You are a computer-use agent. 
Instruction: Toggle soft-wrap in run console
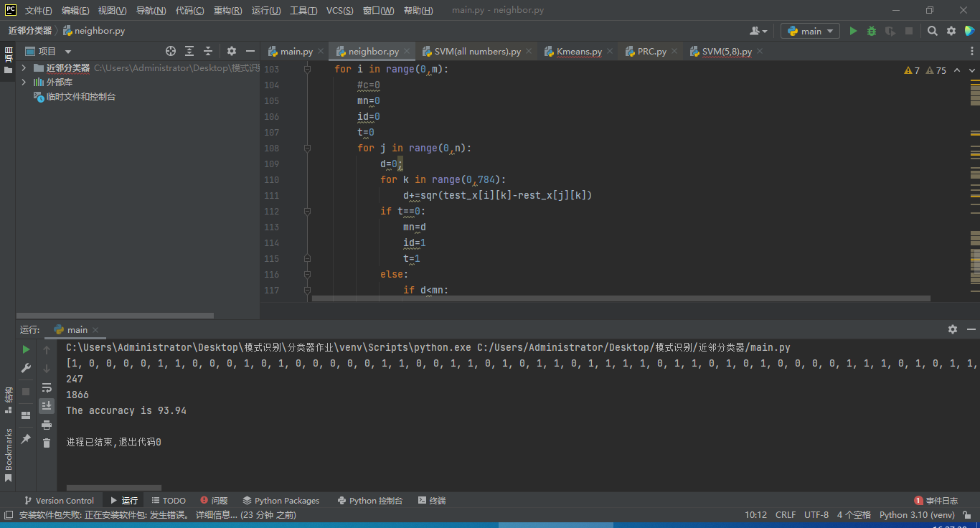click(47, 387)
